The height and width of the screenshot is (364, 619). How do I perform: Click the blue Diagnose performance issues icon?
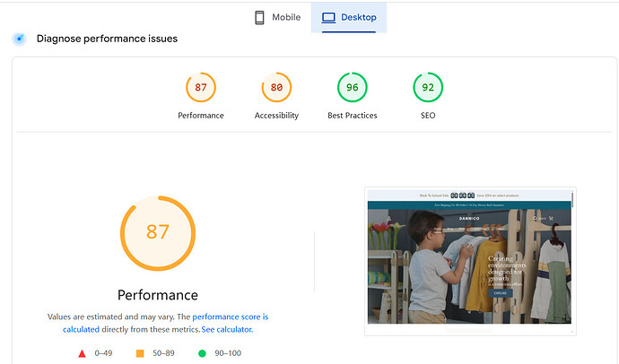pyautogui.click(x=18, y=39)
